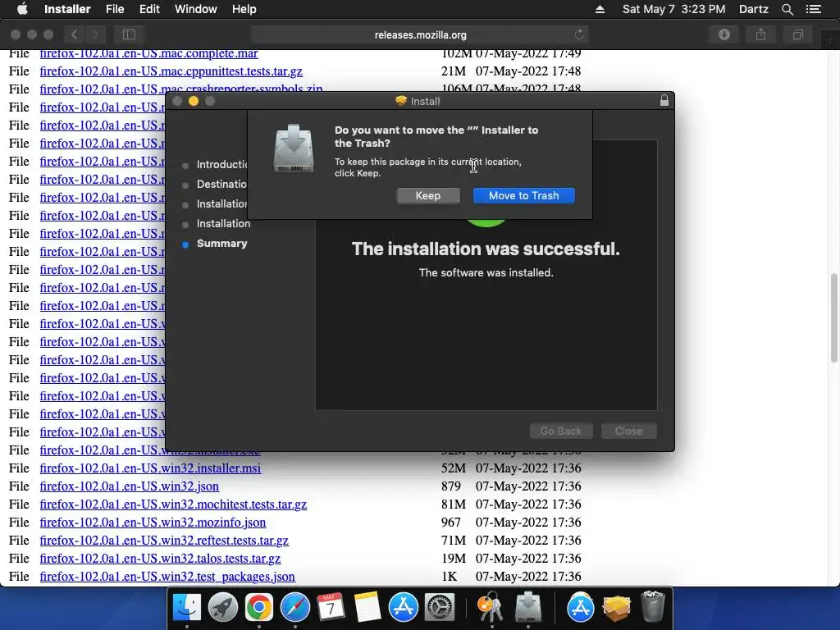Image resolution: width=840 pixels, height=630 pixels.
Task: Open firefox-102.0a1.en-US.win32.reftest.tests.tar.gz link
Action: click(164, 540)
